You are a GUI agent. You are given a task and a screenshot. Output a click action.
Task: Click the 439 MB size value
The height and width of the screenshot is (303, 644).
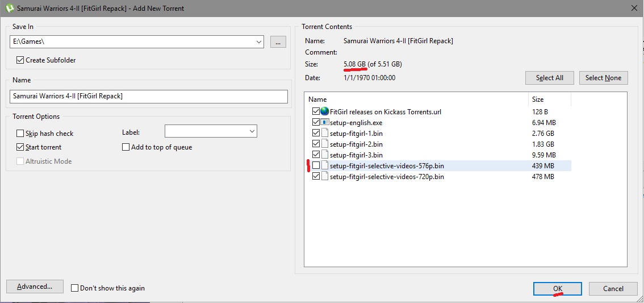coord(542,165)
